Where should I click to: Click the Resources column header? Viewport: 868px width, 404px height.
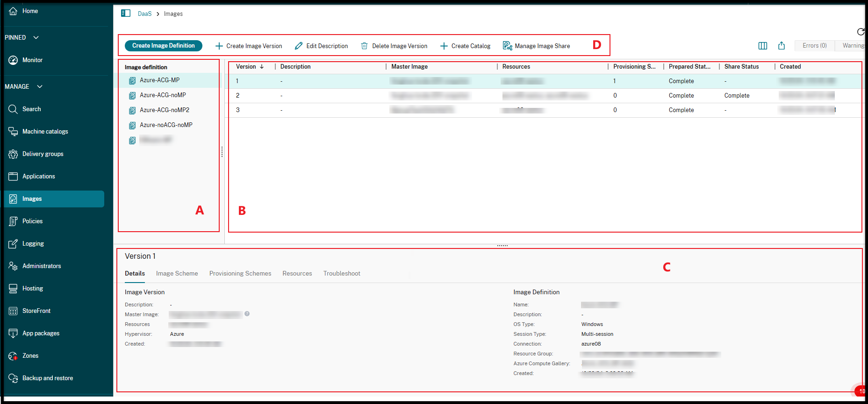coord(516,67)
